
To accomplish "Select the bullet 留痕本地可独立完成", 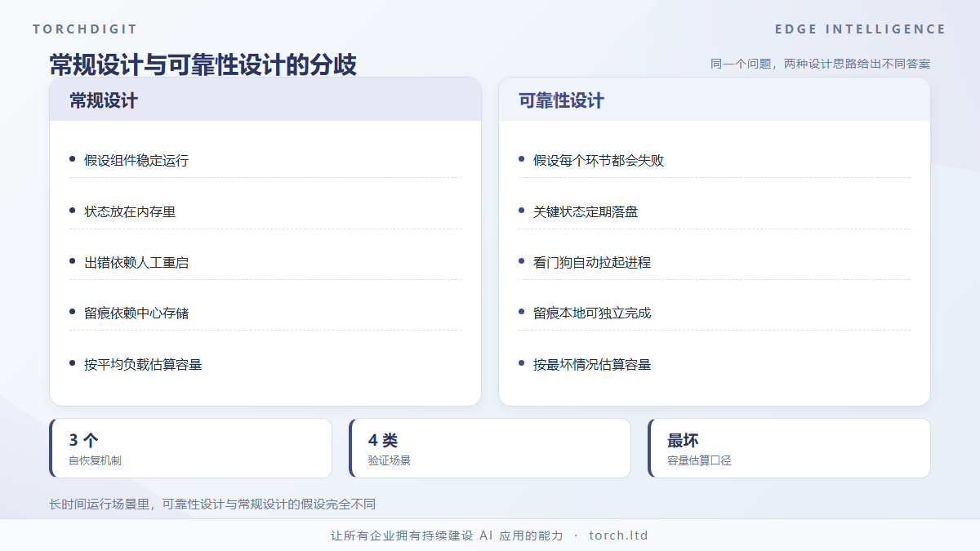I will 592,313.
